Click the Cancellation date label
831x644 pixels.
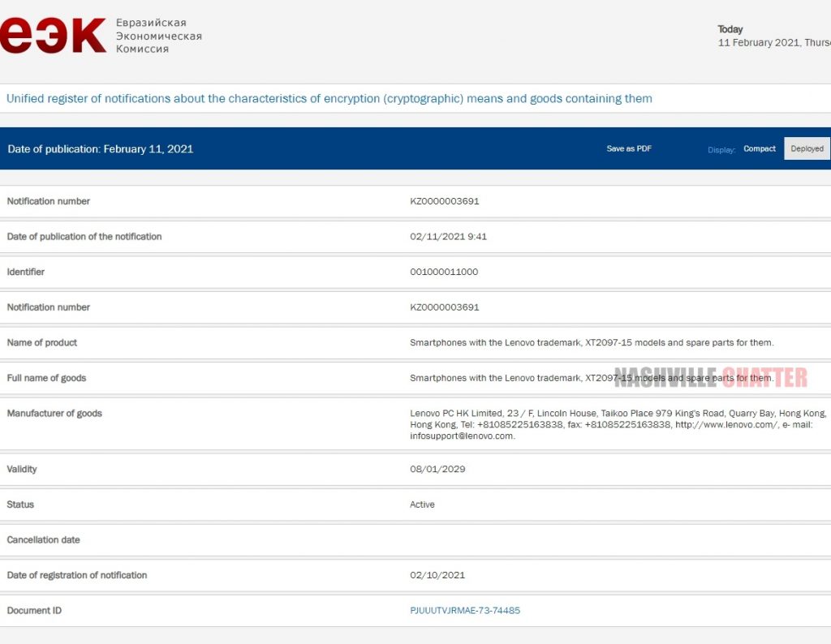pyautogui.click(x=44, y=539)
